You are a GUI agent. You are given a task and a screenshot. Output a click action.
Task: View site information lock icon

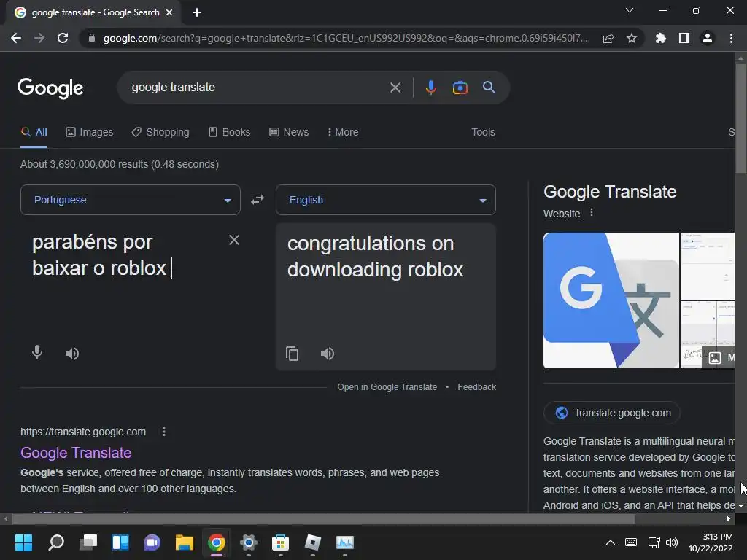tap(92, 38)
